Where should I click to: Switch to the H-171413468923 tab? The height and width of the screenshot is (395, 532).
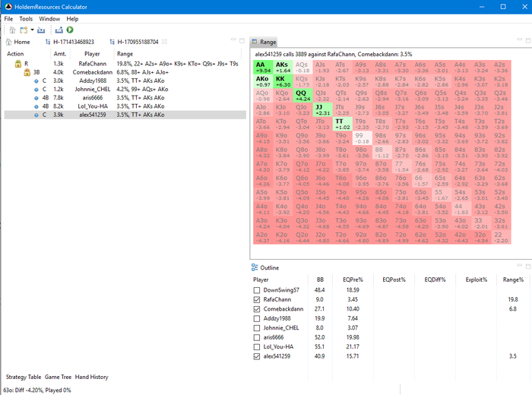coord(70,42)
